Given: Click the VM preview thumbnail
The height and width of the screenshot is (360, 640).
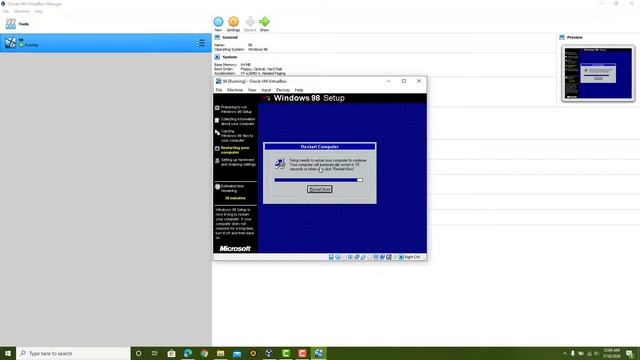Looking at the screenshot, I should point(598,73).
